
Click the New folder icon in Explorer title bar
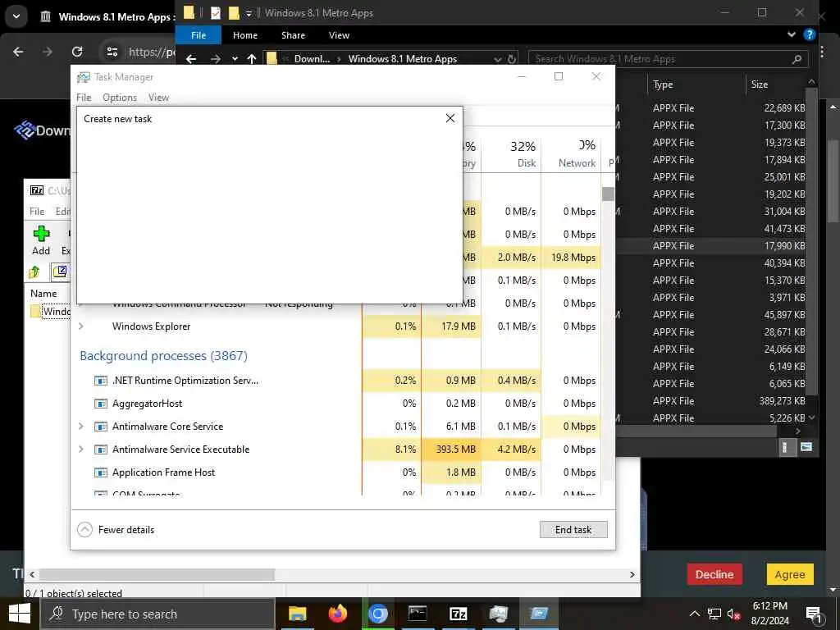[234, 13]
